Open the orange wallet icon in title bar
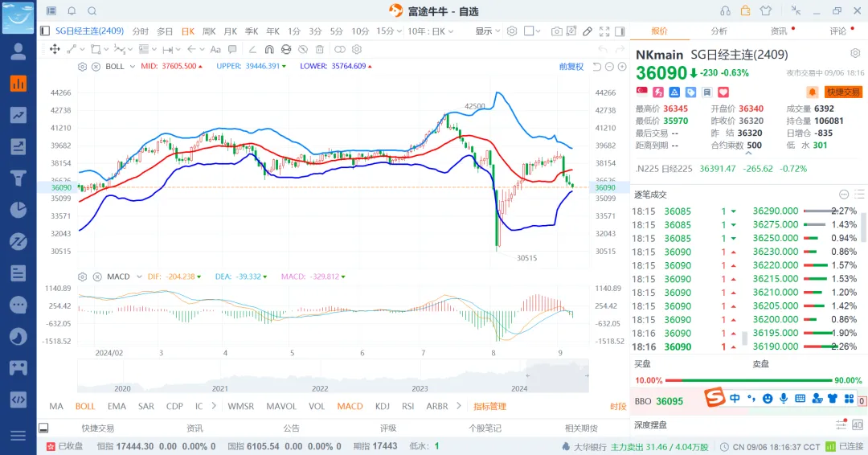 (745, 10)
